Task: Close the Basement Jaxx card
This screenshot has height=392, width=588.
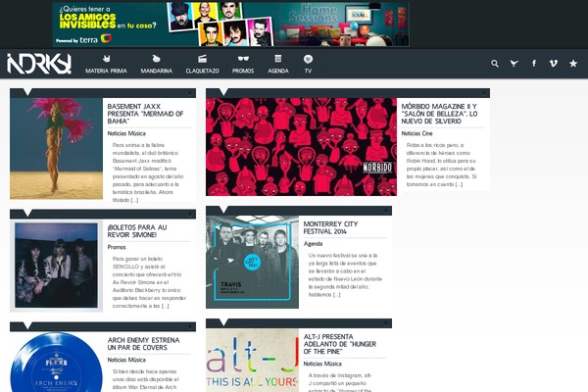Action: pos(190,93)
